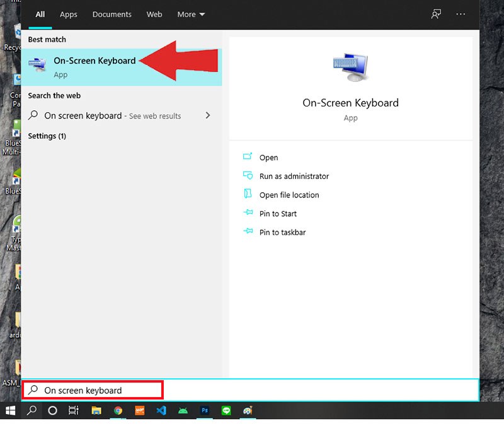Open the orange 360 app on taskbar
Image resolution: width=504 pixels, height=445 pixels.
pyautogui.click(x=139, y=410)
